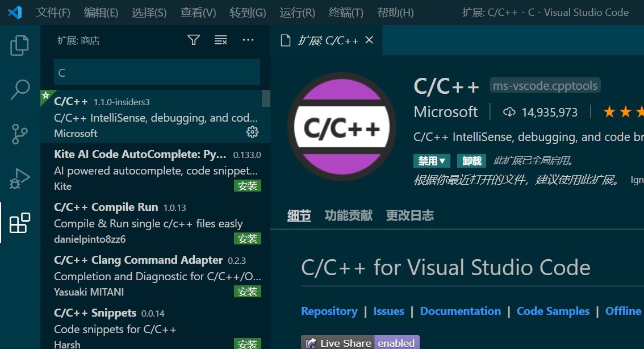Open the 查看(V) menu
This screenshot has height=349, width=644.
[x=198, y=13]
